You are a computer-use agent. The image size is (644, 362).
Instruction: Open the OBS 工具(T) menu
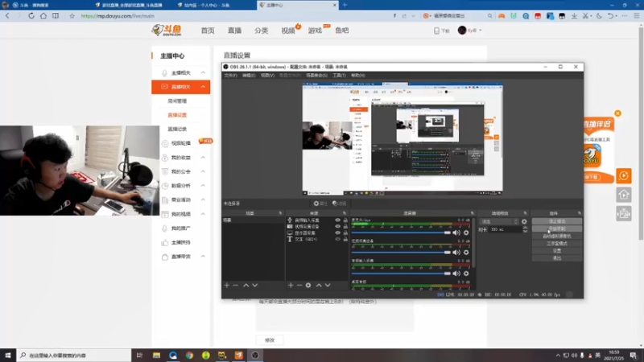[339, 76]
